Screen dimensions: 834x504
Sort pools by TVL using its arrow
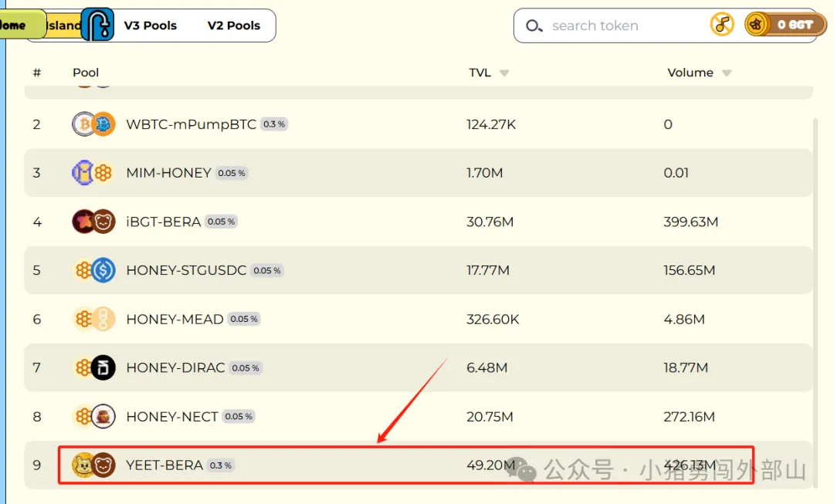click(504, 73)
